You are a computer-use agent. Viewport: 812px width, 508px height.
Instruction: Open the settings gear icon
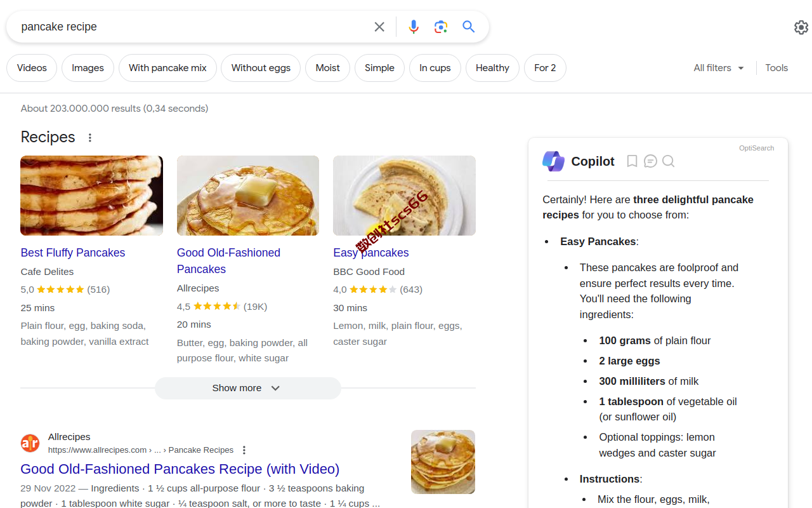point(801,27)
